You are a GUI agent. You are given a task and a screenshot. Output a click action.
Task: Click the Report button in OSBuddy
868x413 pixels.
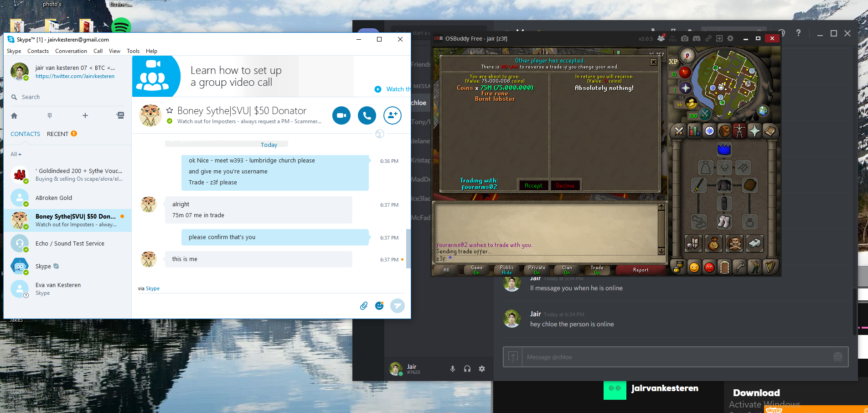pos(641,270)
